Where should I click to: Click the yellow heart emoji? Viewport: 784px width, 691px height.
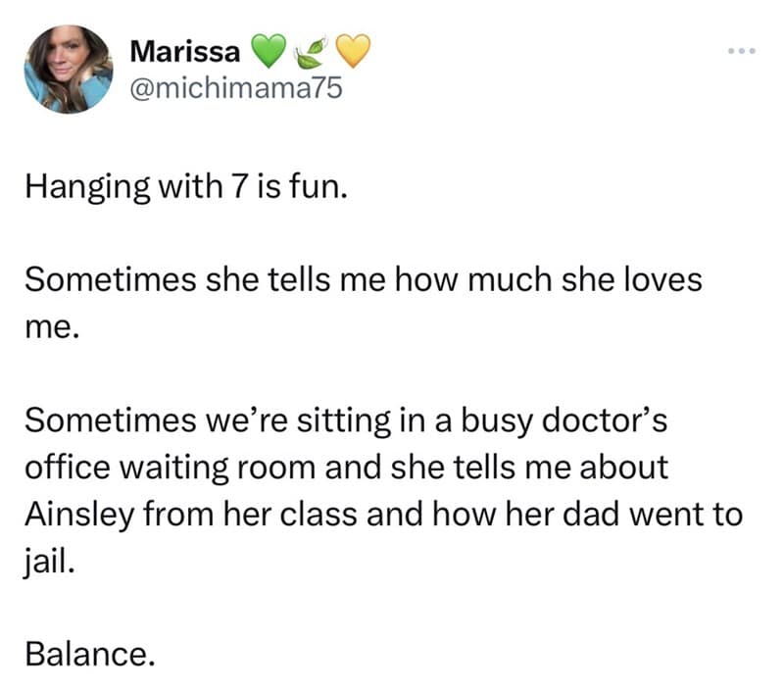point(355,49)
